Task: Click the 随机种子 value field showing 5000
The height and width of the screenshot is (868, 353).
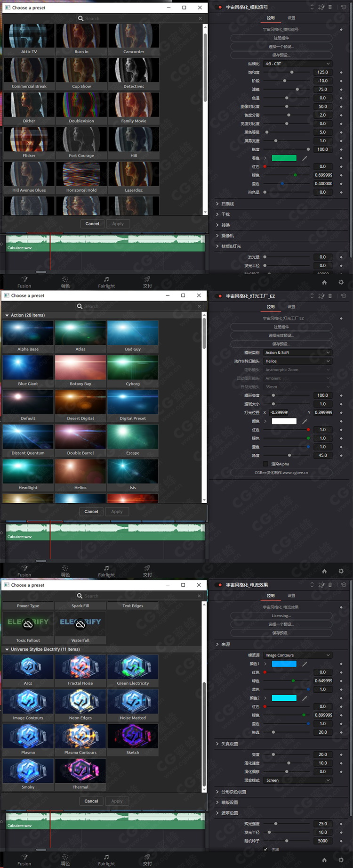Action: [323, 841]
